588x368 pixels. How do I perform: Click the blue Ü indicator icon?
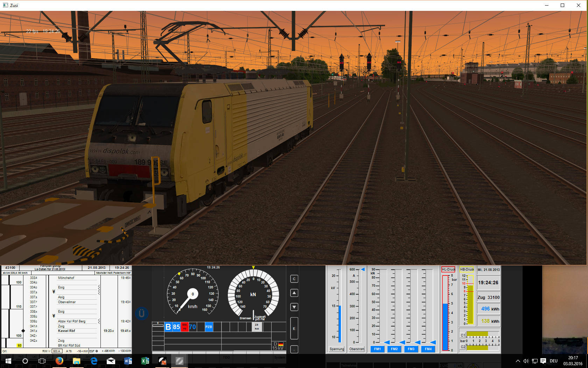click(141, 313)
